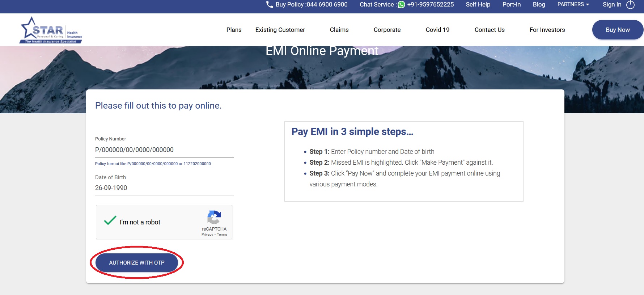The image size is (644, 295).
Task: Open the For Investors page
Action: click(x=547, y=30)
